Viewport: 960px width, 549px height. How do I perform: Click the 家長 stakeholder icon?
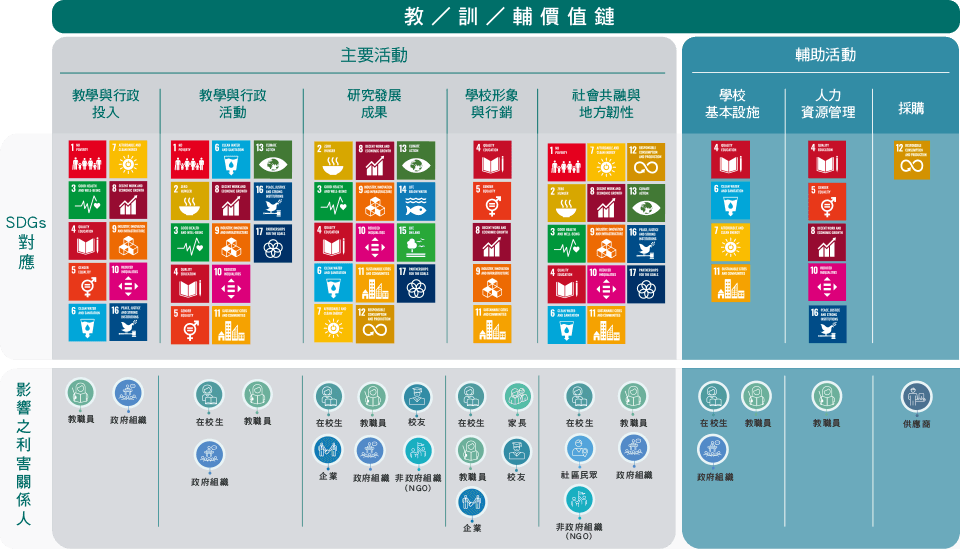[x=517, y=397]
